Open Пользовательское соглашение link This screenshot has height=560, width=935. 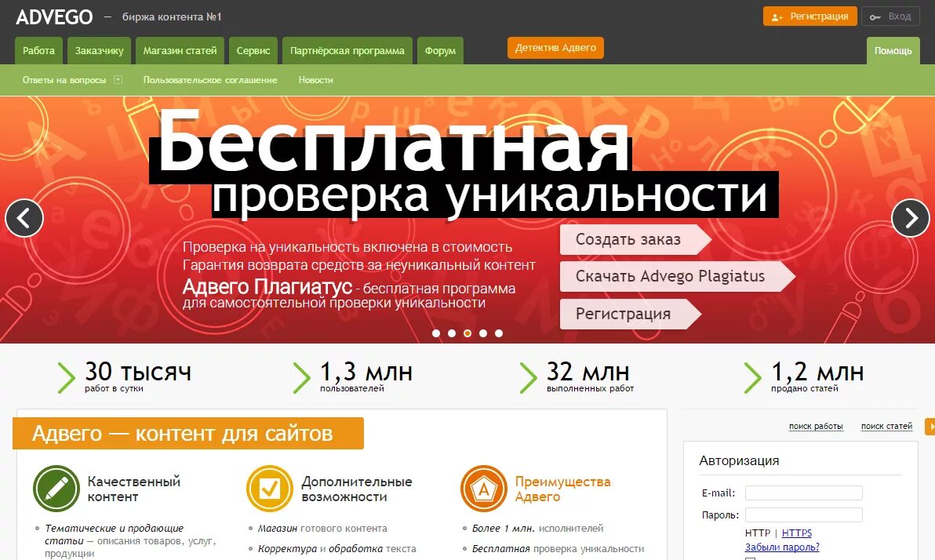[x=210, y=80]
